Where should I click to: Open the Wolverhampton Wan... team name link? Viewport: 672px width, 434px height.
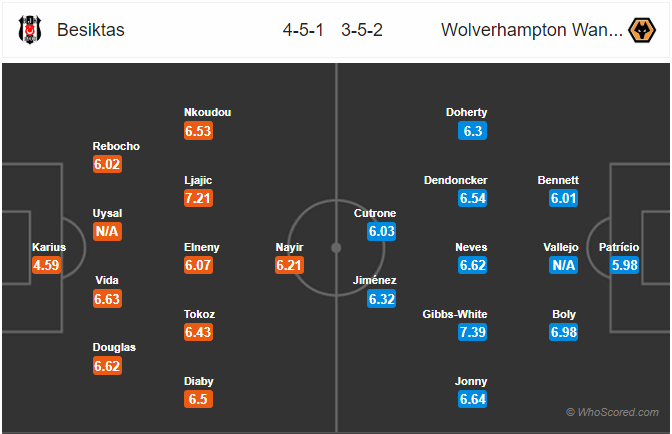pos(532,30)
